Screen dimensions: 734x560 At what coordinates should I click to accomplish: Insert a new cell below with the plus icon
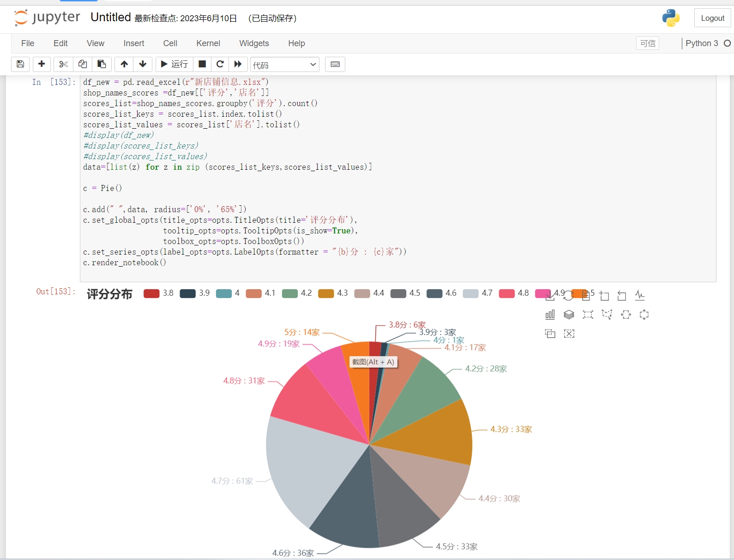42,64
